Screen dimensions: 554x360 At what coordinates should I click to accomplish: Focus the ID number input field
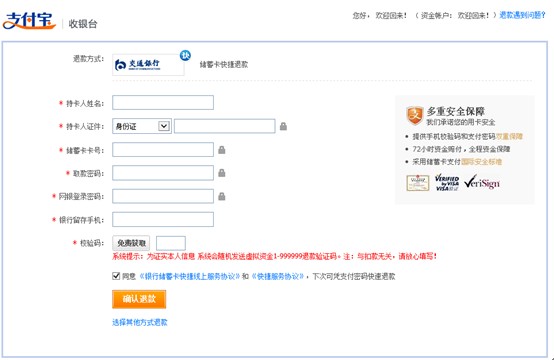pos(225,126)
